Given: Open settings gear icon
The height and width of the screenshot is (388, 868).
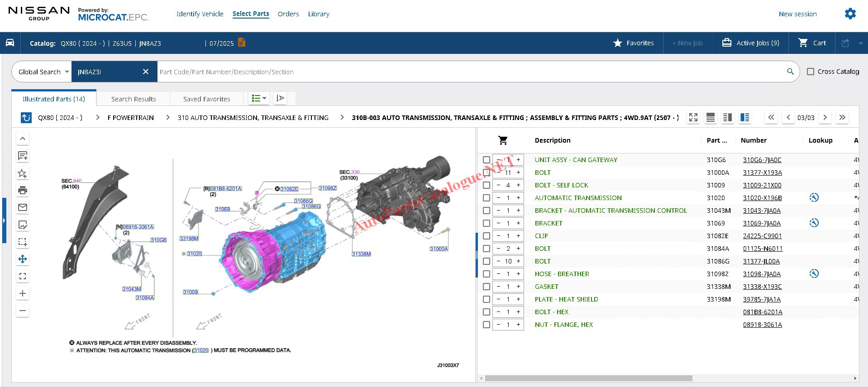Looking at the screenshot, I should coord(850,14).
